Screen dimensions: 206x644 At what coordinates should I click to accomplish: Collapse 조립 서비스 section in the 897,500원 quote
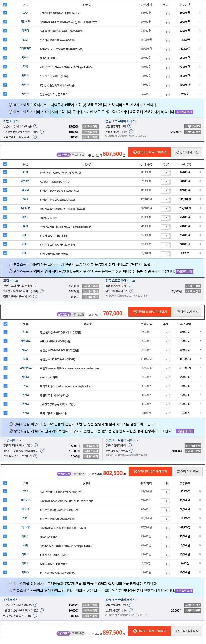tap(12, 600)
